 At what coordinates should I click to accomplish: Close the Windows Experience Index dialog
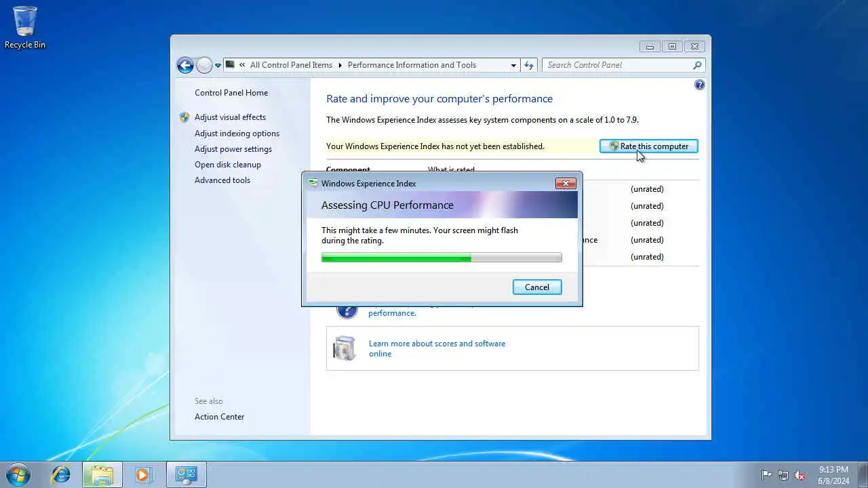[x=566, y=183]
